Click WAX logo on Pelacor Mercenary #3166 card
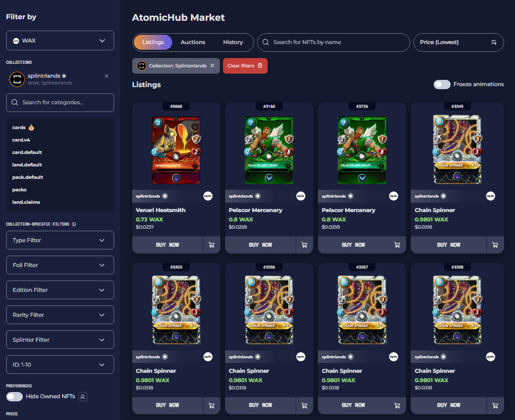 point(301,196)
